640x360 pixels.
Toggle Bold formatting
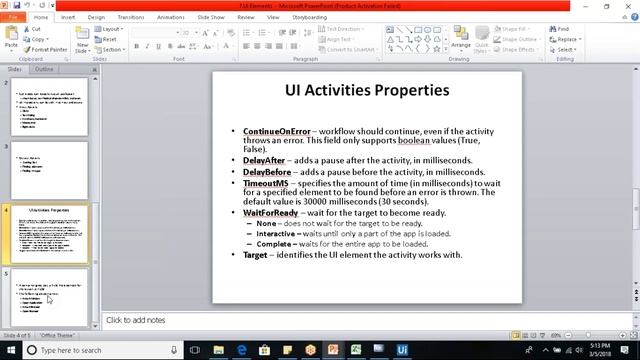(x=137, y=46)
